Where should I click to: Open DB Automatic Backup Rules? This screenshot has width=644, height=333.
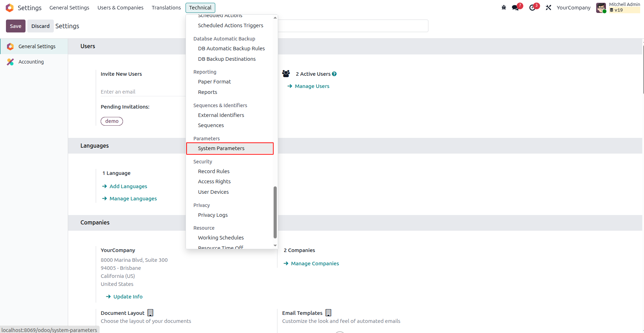point(231,49)
